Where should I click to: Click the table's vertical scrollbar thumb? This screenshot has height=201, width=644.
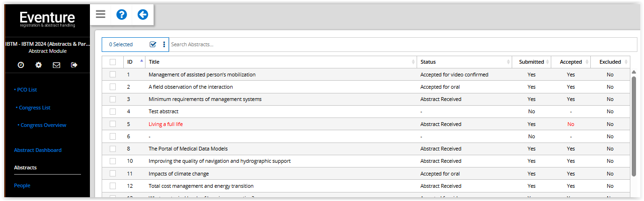coord(634,126)
